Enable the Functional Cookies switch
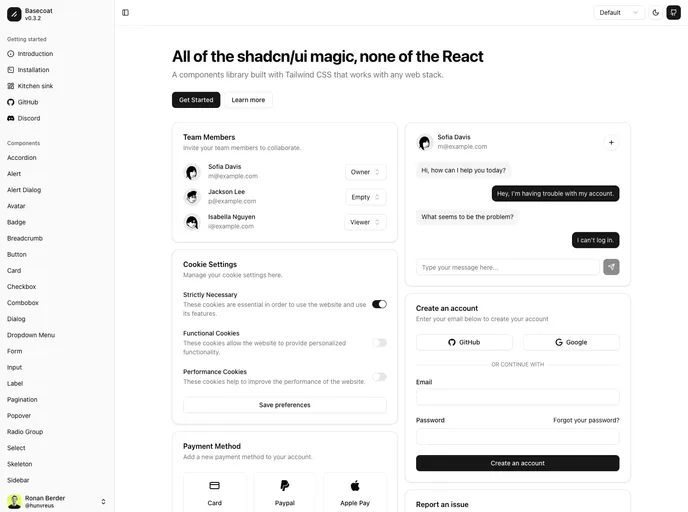 pyautogui.click(x=379, y=342)
